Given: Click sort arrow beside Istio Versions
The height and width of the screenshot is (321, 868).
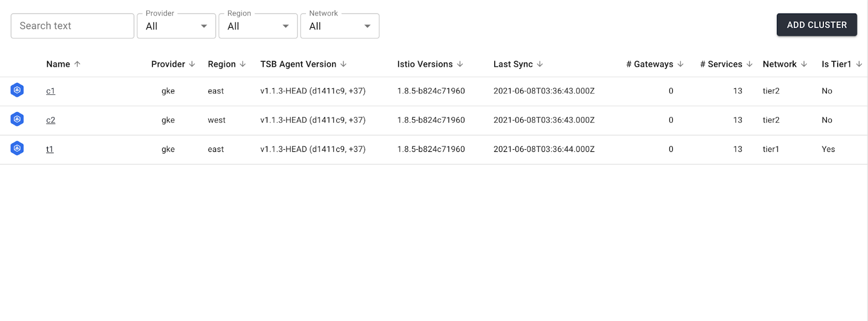Looking at the screenshot, I should pyautogui.click(x=460, y=64).
